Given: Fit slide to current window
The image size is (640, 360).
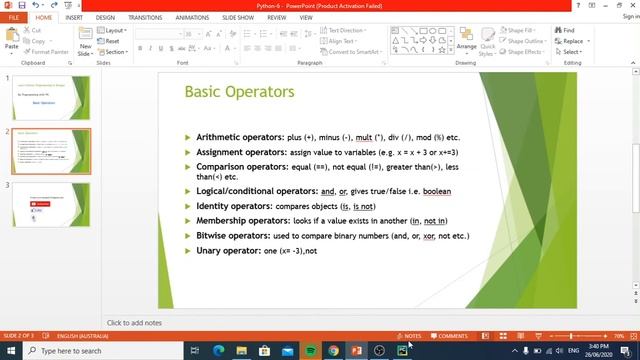Looking at the screenshot, I should click(x=633, y=336).
